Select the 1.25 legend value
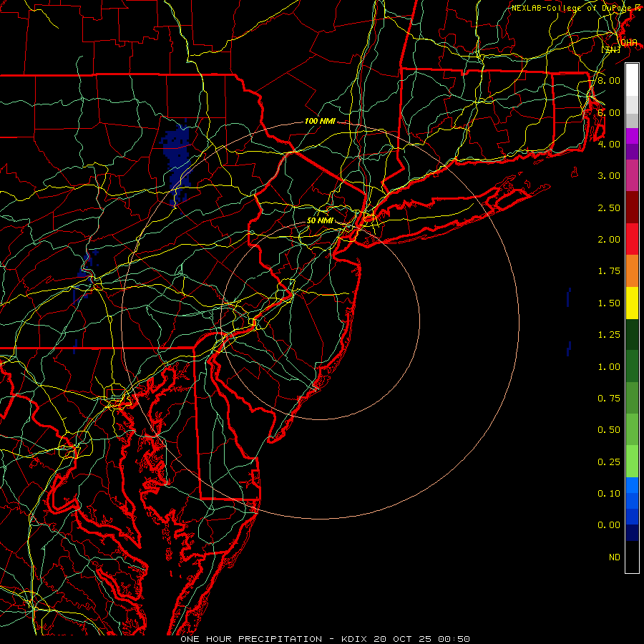The height and width of the screenshot is (644, 644). coord(609,335)
